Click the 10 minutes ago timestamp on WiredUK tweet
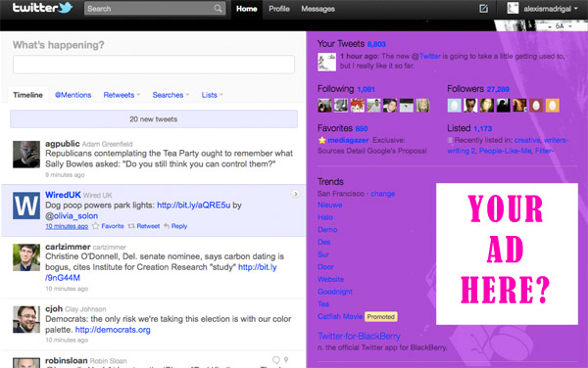Image resolution: width=588 pixels, height=368 pixels. (67, 226)
